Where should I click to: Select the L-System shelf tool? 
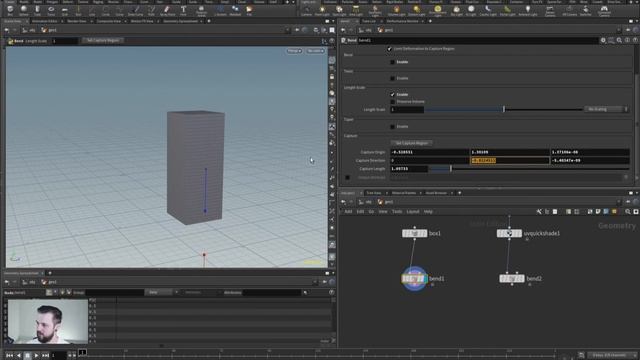[x=220, y=10]
